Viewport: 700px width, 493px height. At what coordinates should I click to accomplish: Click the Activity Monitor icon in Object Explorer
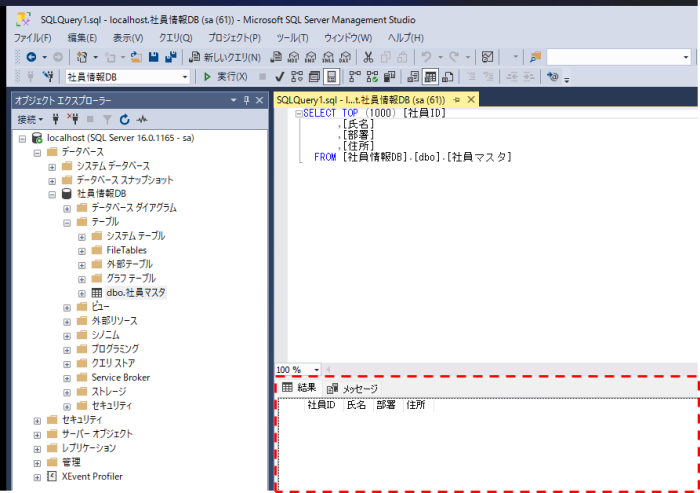[x=142, y=119]
